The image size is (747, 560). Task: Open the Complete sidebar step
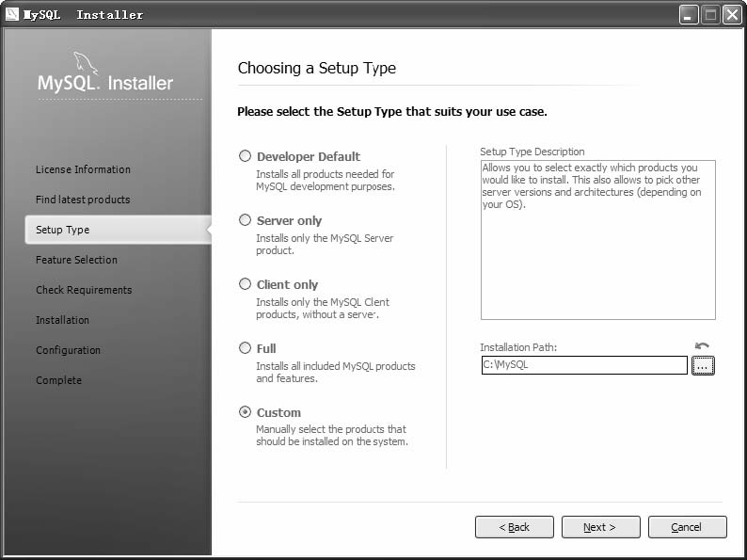[x=58, y=380]
